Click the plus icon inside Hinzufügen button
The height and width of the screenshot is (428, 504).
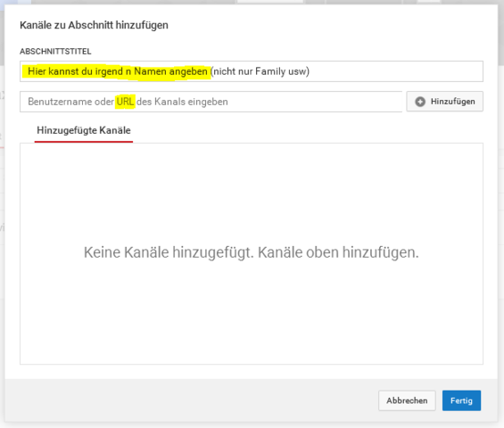pos(420,102)
